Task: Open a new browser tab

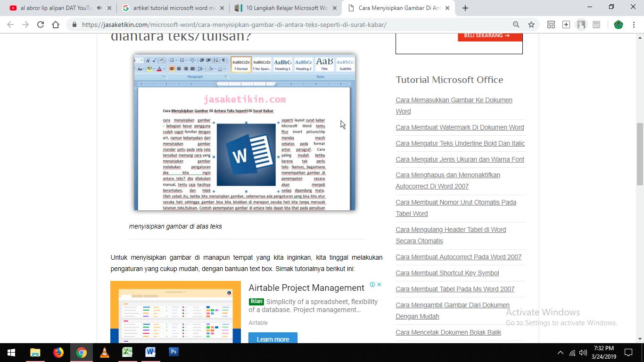Action: click(x=465, y=8)
